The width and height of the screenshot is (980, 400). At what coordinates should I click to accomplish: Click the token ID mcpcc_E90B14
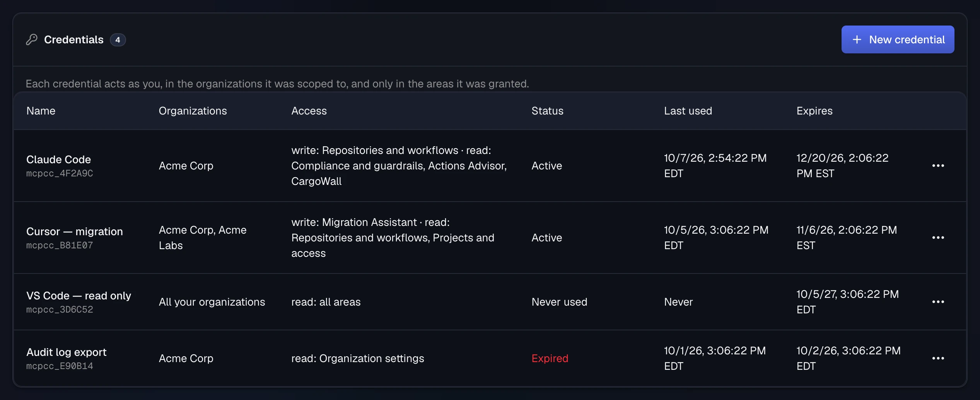(x=60, y=366)
